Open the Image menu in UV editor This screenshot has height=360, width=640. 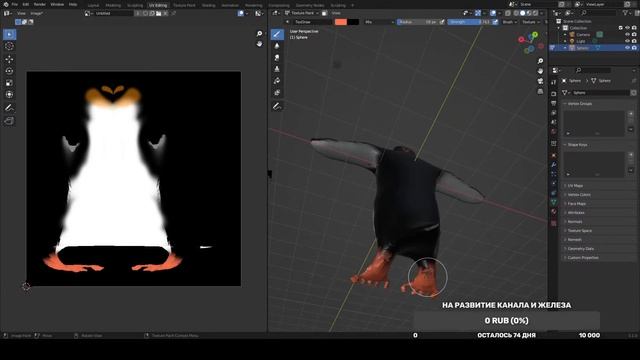36,13
